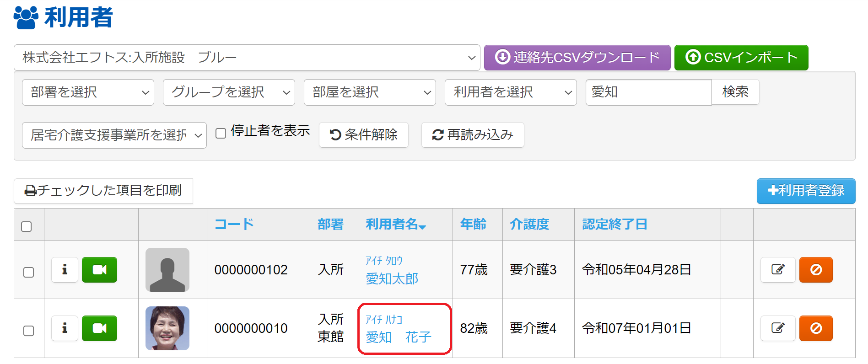Expand the グループを選択 dropdown
The width and height of the screenshot is (868, 364).
[x=229, y=92]
